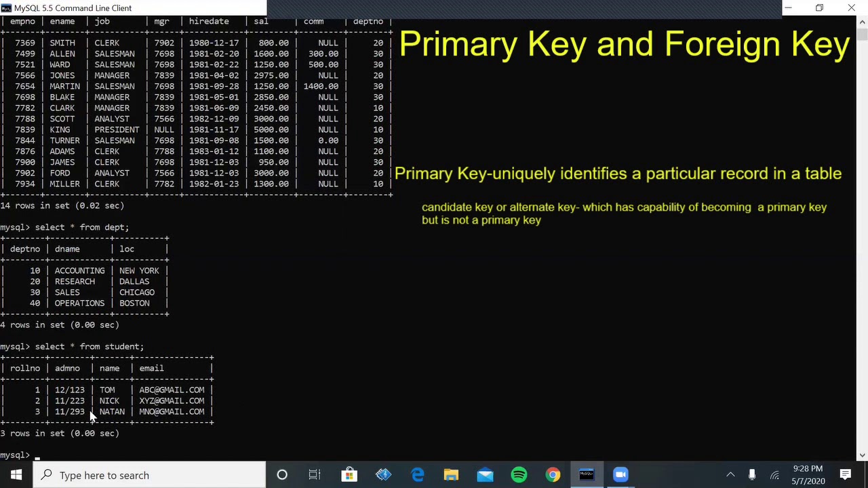This screenshot has height=488, width=868.
Task: Click the ACCOUNTING cell in dept table
Action: [x=79, y=270]
